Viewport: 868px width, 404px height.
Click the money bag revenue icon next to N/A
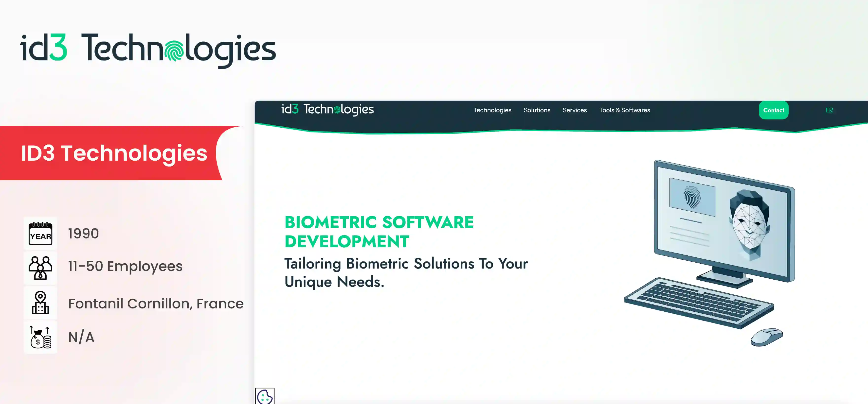[x=40, y=337]
